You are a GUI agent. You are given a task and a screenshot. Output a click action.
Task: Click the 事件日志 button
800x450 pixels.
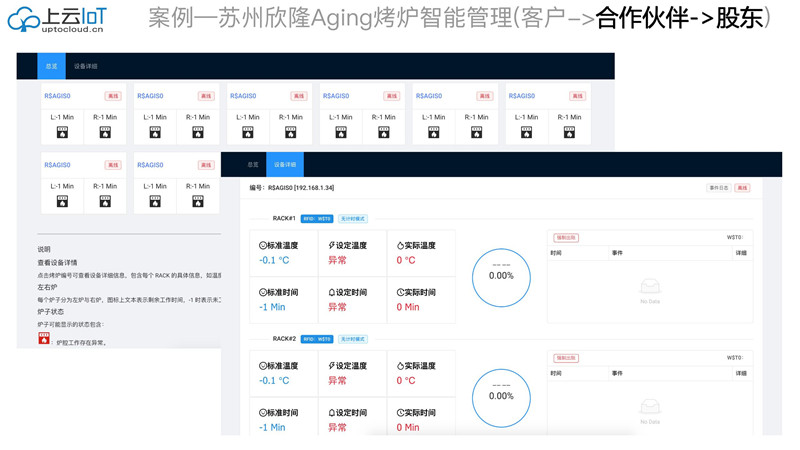click(x=718, y=187)
